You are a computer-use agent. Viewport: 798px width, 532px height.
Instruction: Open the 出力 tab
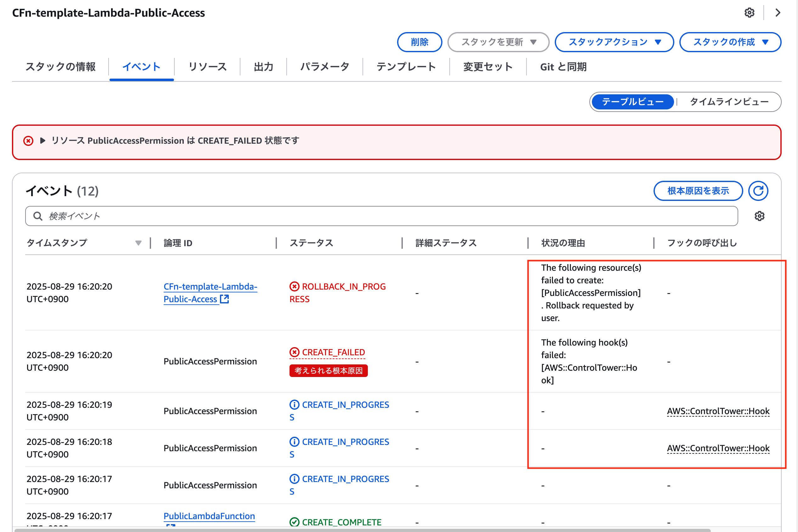pyautogui.click(x=263, y=67)
